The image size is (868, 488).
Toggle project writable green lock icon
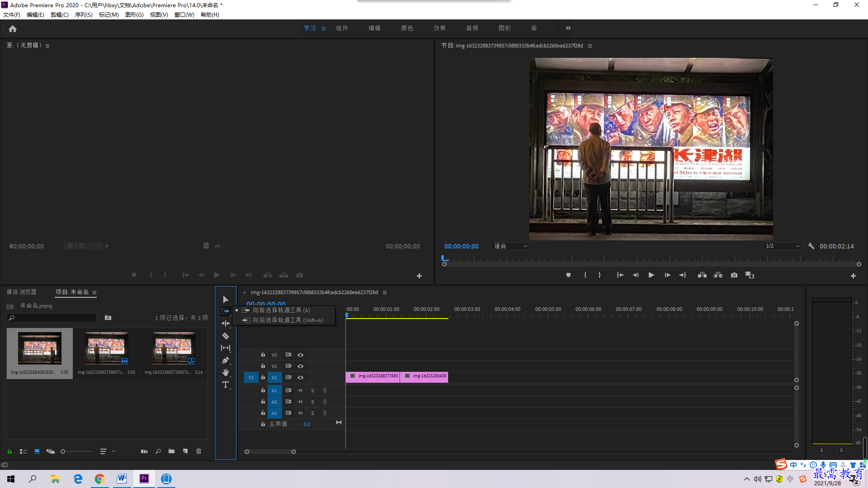click(9, 451)
